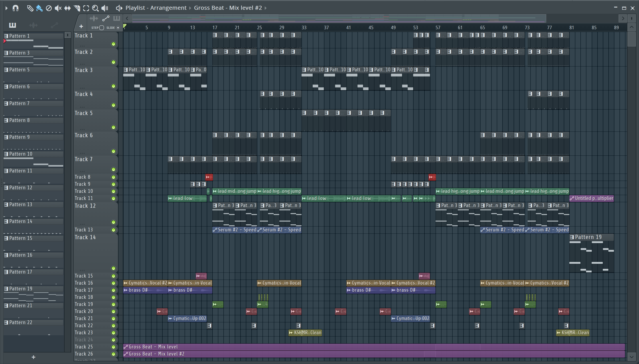Mute Track 2 via its green LED
Screen dimensions: 639x364
tap(113, 62)
